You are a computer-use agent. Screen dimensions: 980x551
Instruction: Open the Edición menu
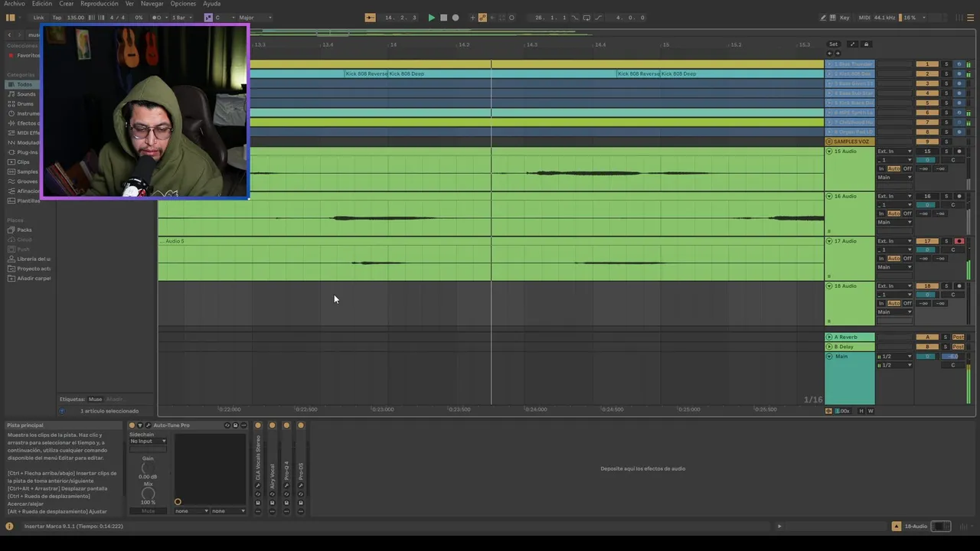point(42,4)
